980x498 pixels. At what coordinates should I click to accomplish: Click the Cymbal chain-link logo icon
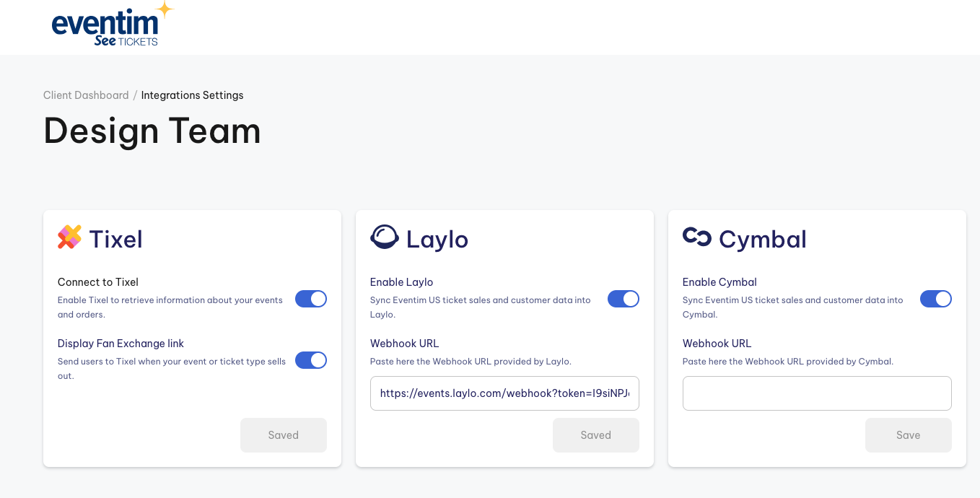(697, 236)
